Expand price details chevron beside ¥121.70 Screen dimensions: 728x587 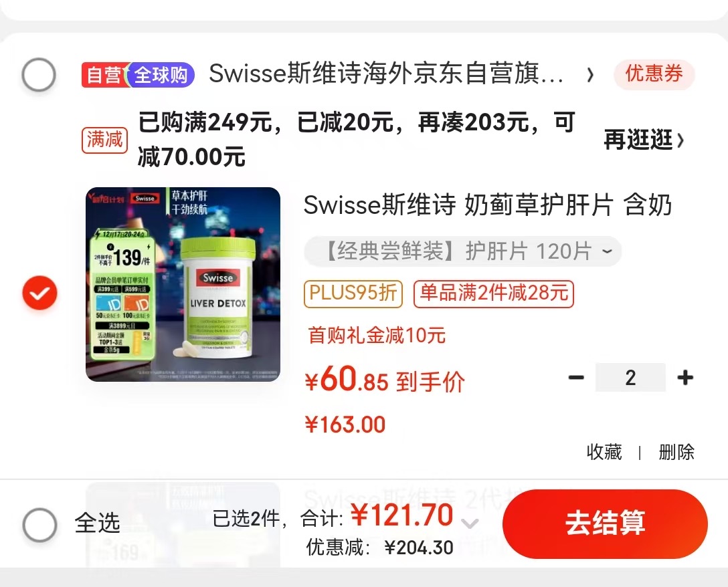[470, 524]
